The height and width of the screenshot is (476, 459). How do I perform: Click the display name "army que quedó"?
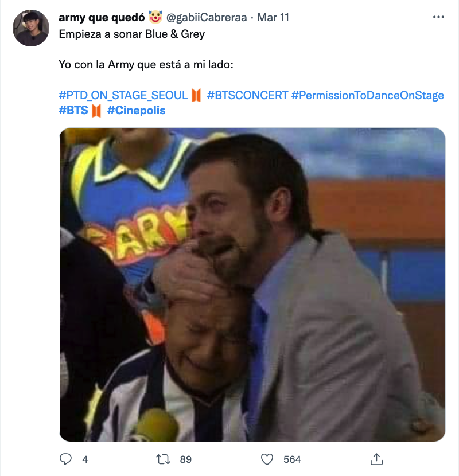click(101, 17)
